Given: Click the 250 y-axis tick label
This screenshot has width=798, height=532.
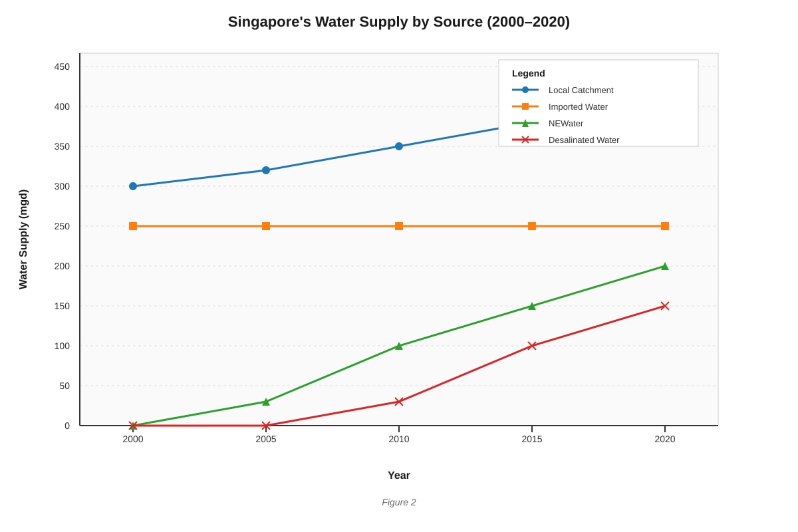Looking at the screenshot, I should (x=62, y=226).
